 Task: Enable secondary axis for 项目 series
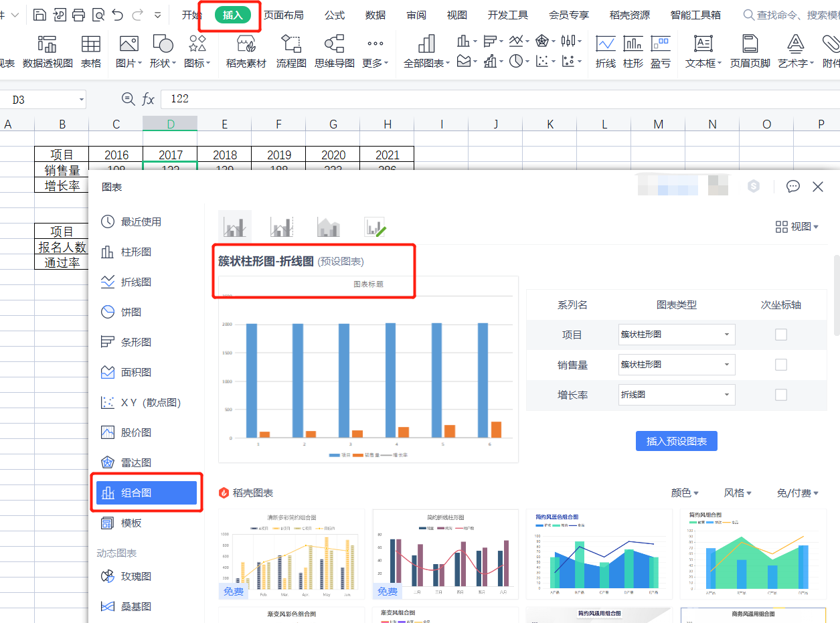pyautogui.click(x=780, y=335)
